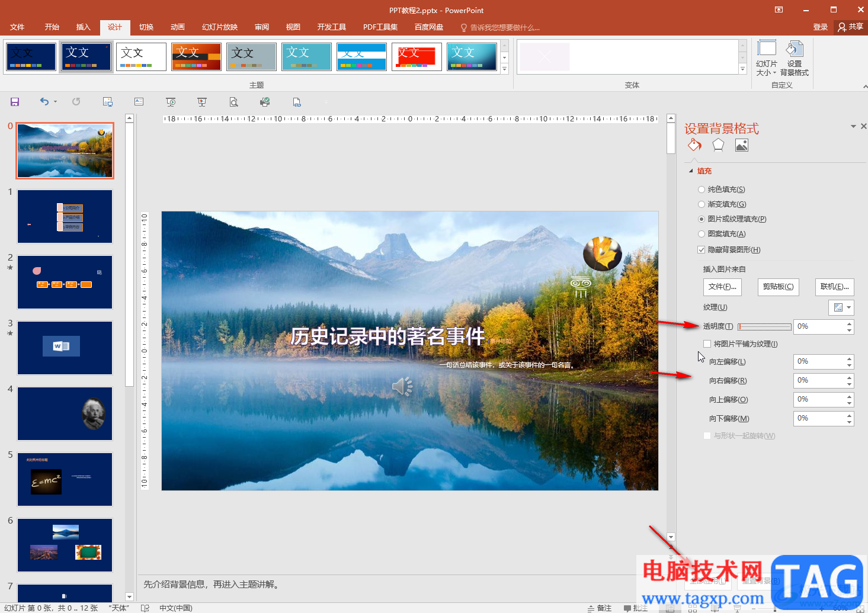
Task: Click the greyed redo arrow icon
Action: pyautogui.click(x=76, y=102)
